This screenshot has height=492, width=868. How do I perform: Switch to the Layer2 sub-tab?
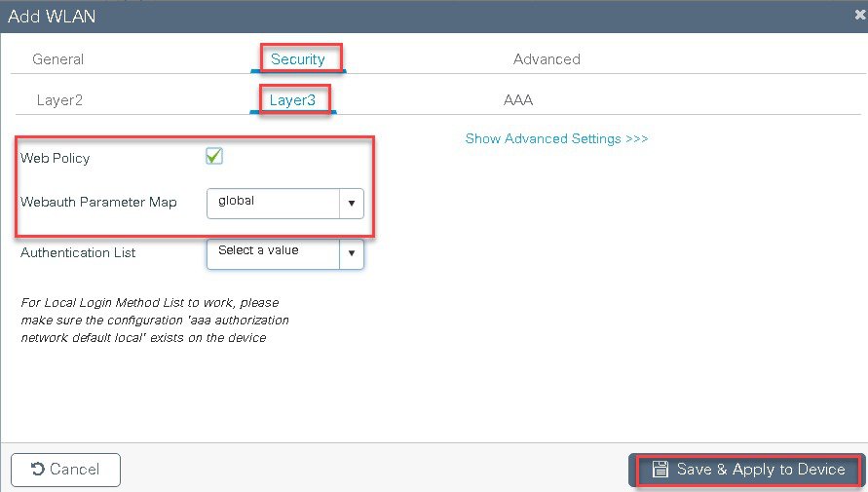(59, 100)
